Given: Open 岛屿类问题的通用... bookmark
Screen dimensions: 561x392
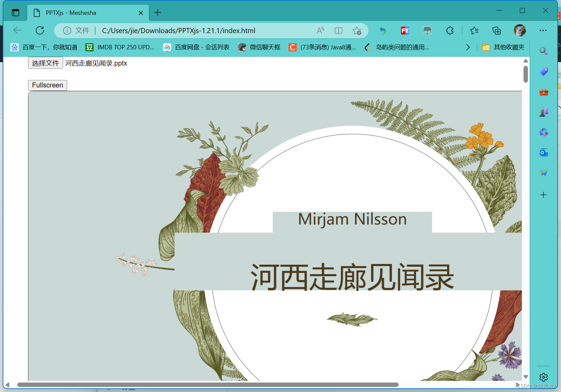Looking at the screenshot, I should tap(397, 47).
